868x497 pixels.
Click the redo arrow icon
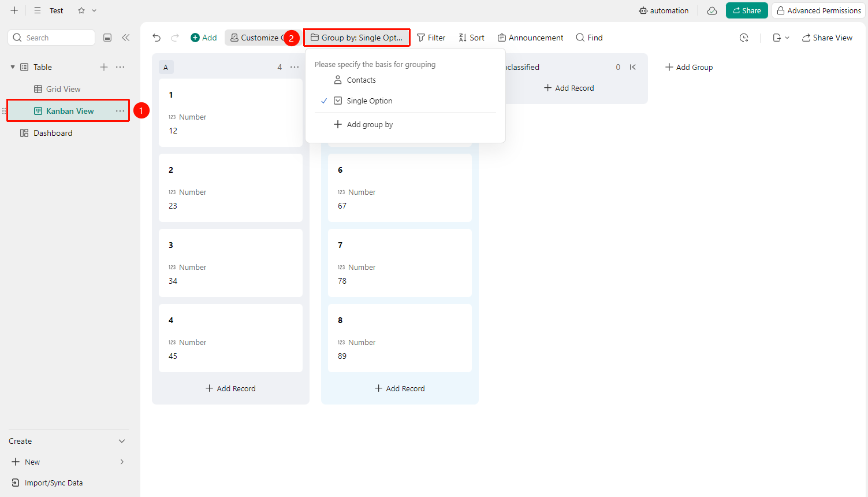175,38
